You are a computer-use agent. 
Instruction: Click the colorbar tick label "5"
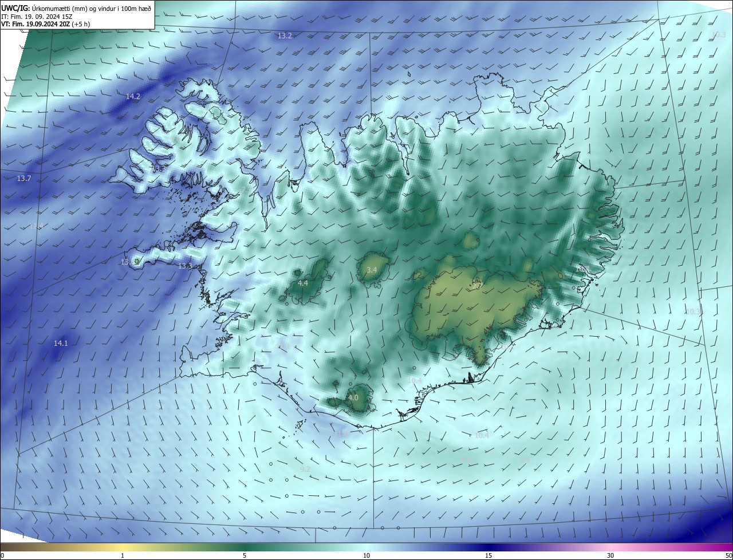point(245,555)
